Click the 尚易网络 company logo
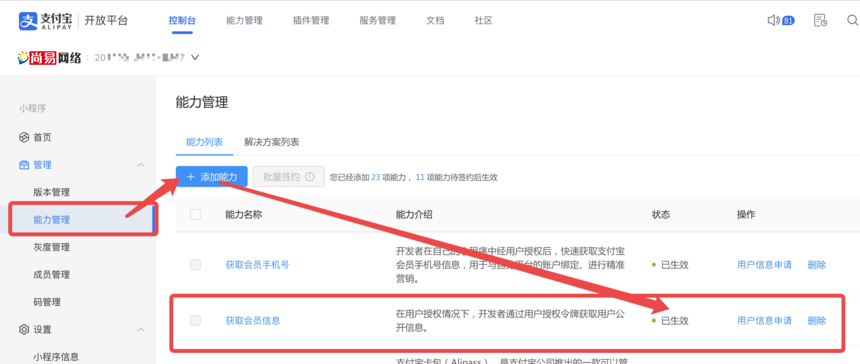860x364 pixels. click(49, 58)
